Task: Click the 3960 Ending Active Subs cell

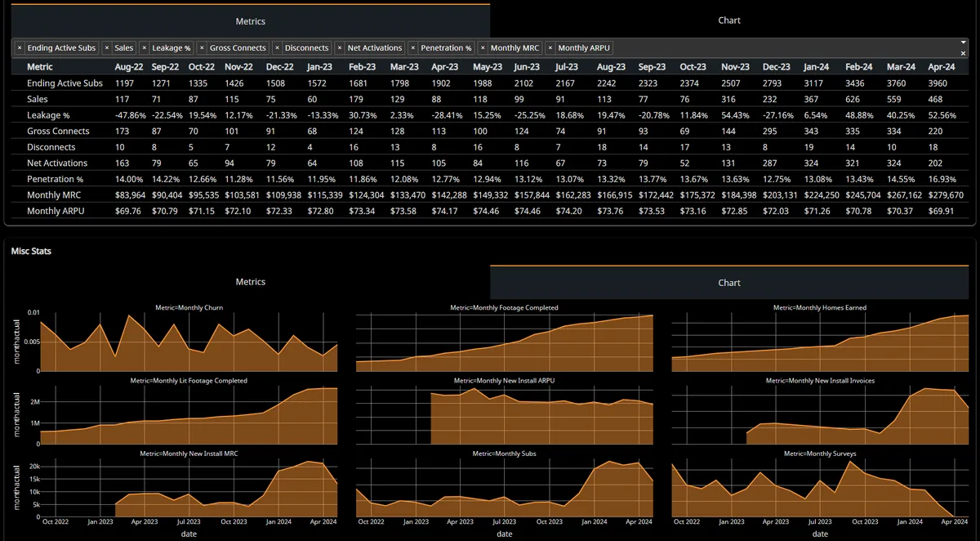Action: (x=938, y=83)
